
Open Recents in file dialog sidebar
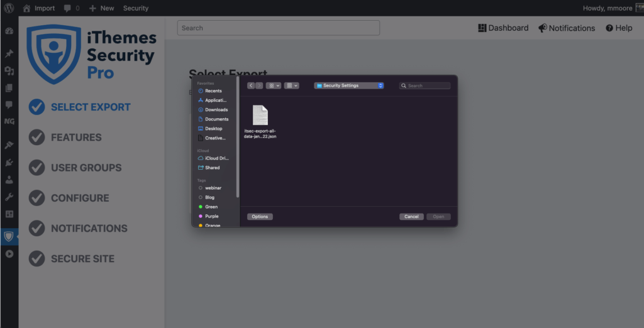213,90
